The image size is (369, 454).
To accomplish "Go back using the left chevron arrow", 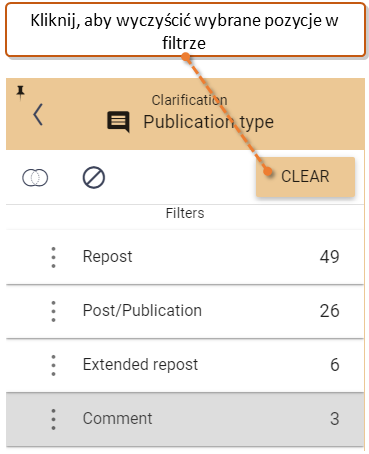I will [38, 115].
